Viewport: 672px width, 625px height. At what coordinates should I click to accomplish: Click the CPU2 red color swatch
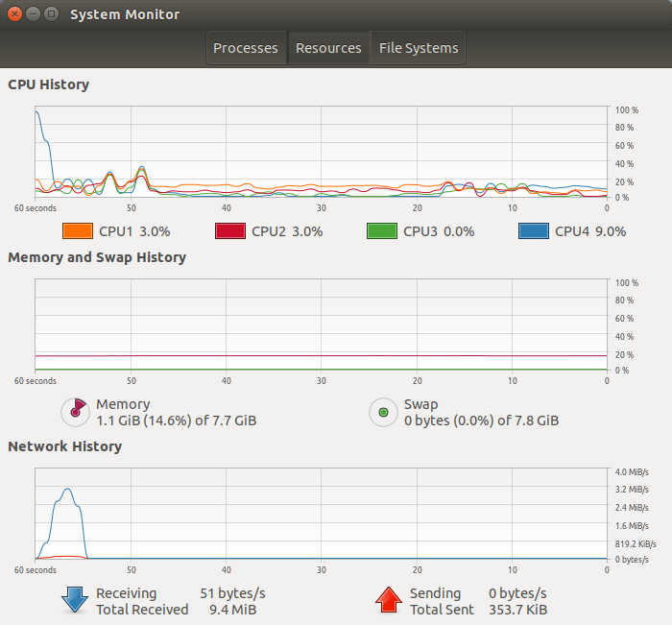(230, 231)
